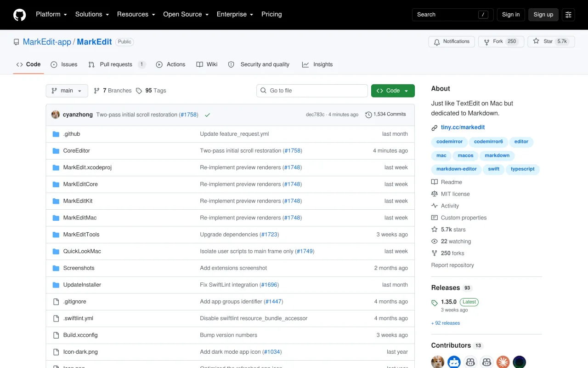Click the scale icon beside MIT license
The height and width of the screenshot is (368, 588).
[x=435, y=194]
